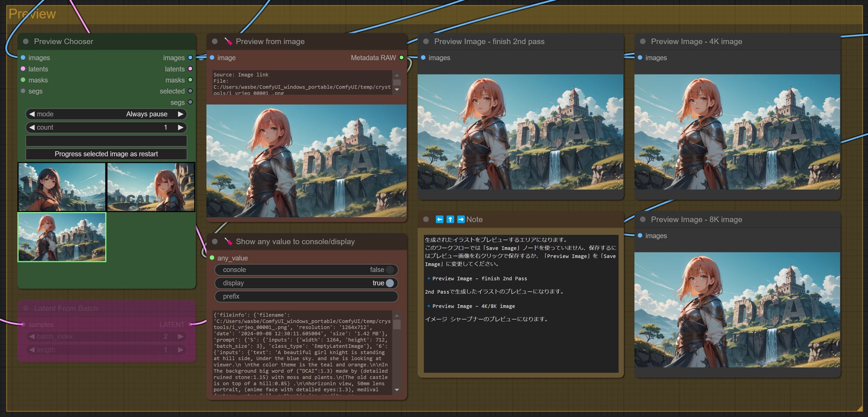Click images input port of 4K image node
This screenshot has height=417, width=868.
click(640, 58)
